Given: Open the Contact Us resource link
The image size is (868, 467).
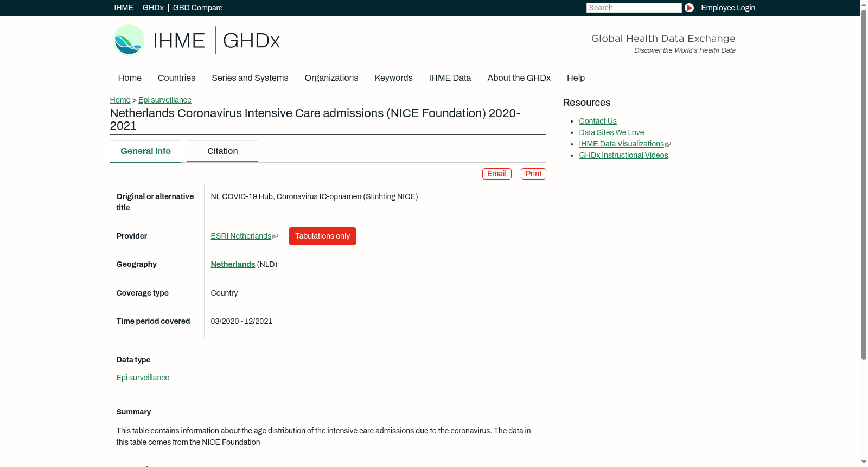Looking at the screenshot, I should pos(598,121).
